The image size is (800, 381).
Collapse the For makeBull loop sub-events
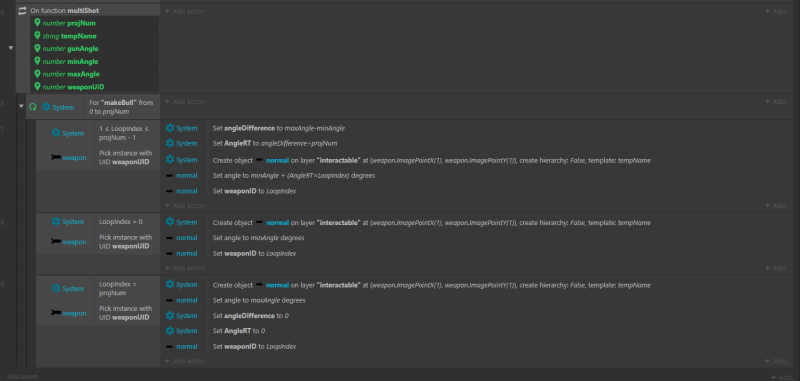point(21,107)
